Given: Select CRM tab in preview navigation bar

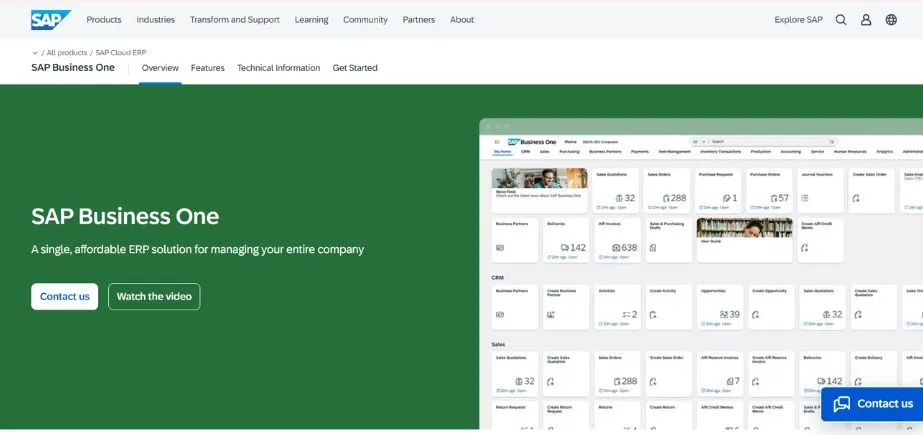Looking at the screenshot, I should point(525,152).
